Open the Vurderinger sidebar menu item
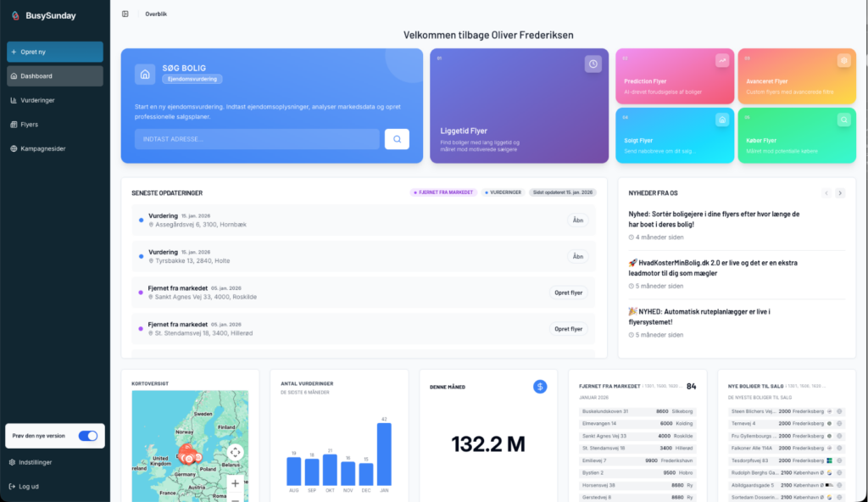Viewport: 868px width, 502px height. click(x=37, y=100)
